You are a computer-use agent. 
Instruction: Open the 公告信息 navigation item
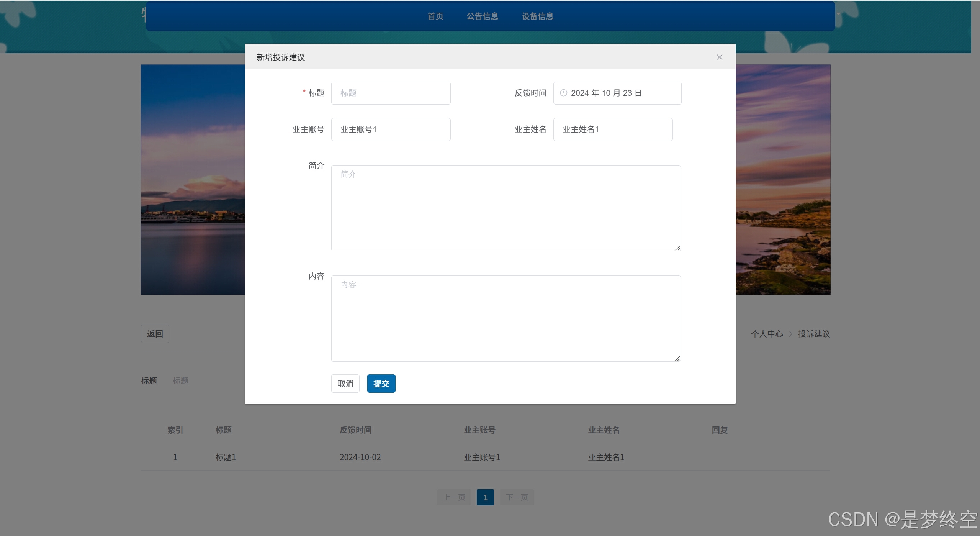tap(482, 16)
